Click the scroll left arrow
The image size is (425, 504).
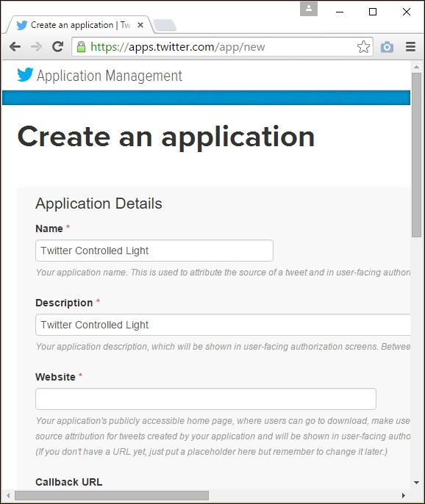(8, 495)
